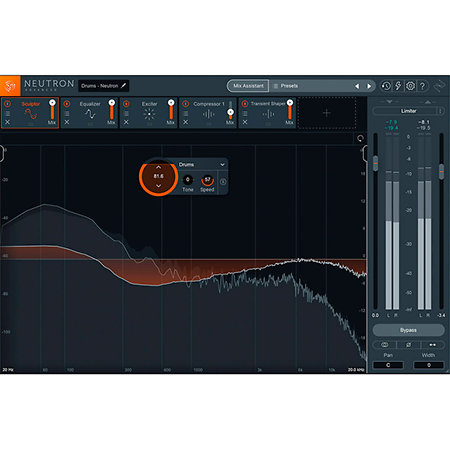Click the arrow plugin communication icon
This screenshot has width=450, height=450.
pyautogui.click(x=439, y=86)
